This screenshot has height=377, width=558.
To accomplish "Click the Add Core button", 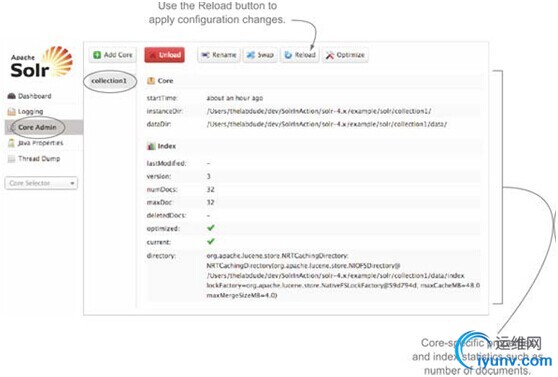I will [112, 55].
